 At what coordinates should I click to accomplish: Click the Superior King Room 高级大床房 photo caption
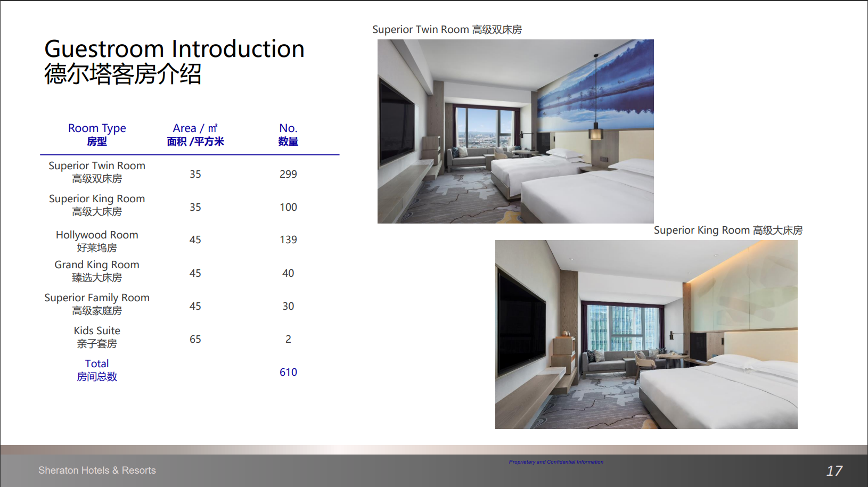pyautogui.click(x=728, y=230)
